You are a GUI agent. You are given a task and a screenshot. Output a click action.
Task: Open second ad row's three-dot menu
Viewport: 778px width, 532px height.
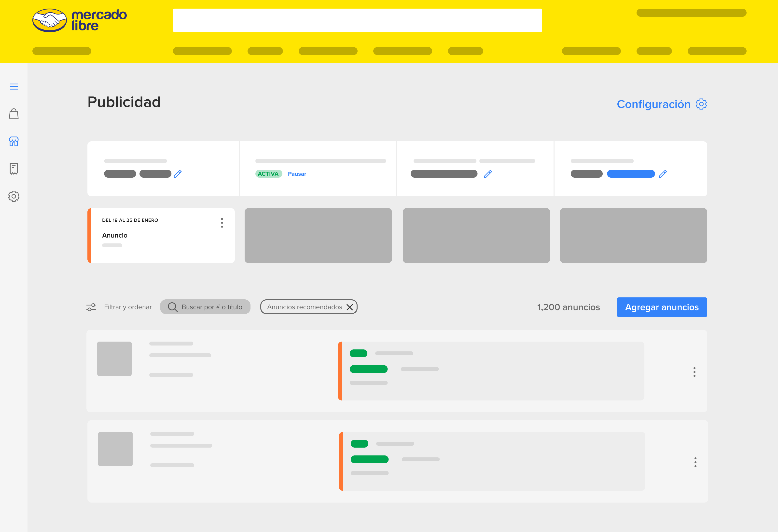[695, 462]
